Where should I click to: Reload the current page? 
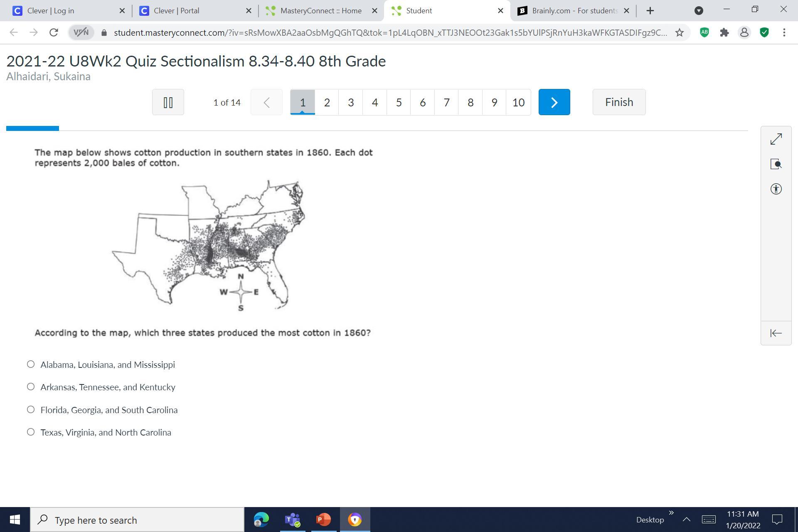[x=54, y=32]
